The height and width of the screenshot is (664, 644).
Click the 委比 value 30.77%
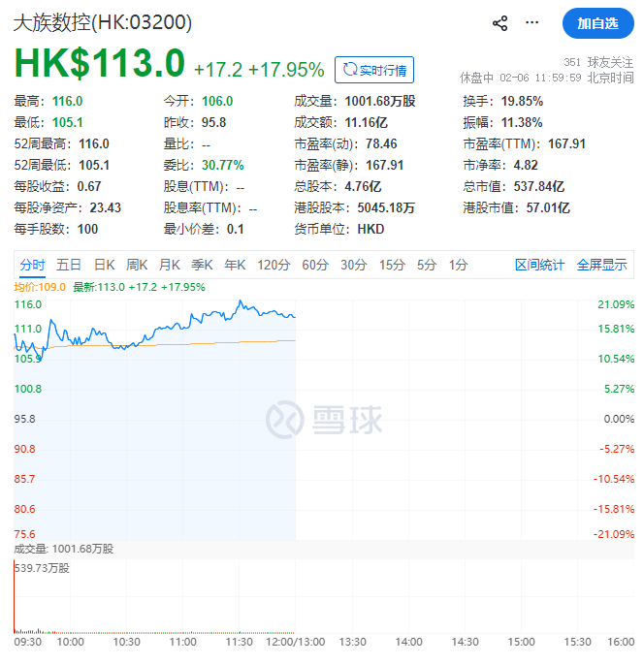coord(223,165)
